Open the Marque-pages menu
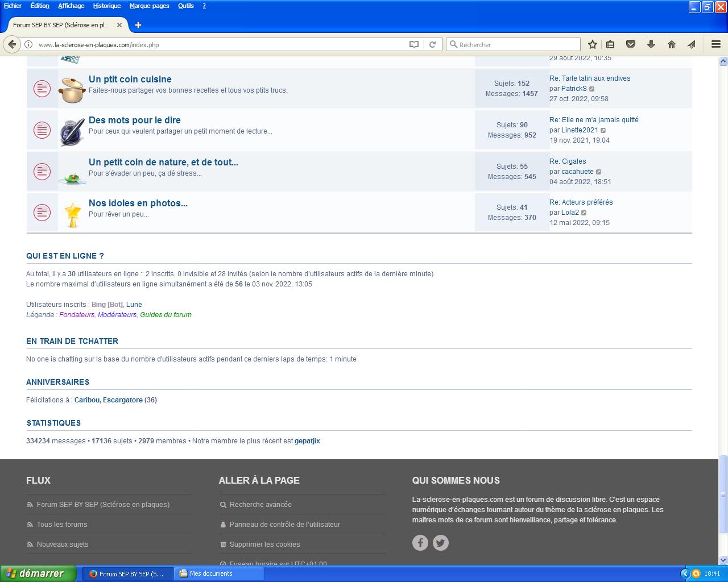 pyautogui.click(x=149, y=6)
